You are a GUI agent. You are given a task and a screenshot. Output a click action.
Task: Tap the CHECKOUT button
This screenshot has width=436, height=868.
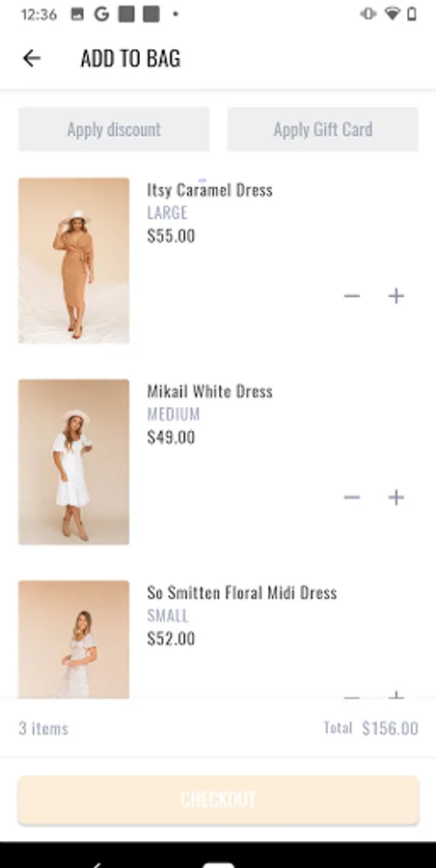tap(218, 800)
